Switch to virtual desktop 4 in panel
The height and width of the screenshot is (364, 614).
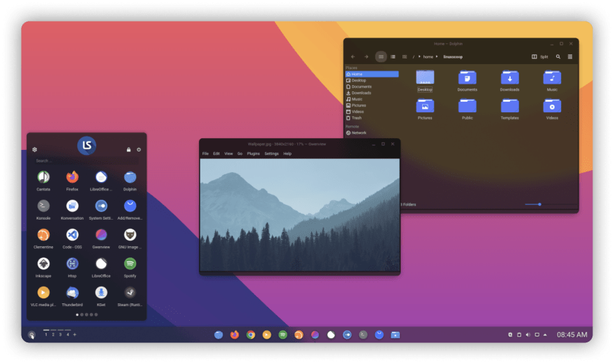click(68, 334)
